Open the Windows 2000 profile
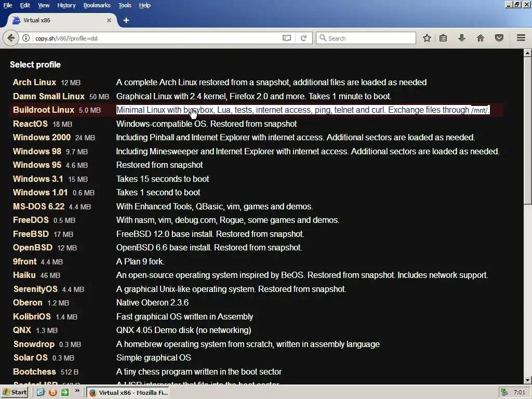The height and width of the screenshot is (399, 532). tap(42, 137)
